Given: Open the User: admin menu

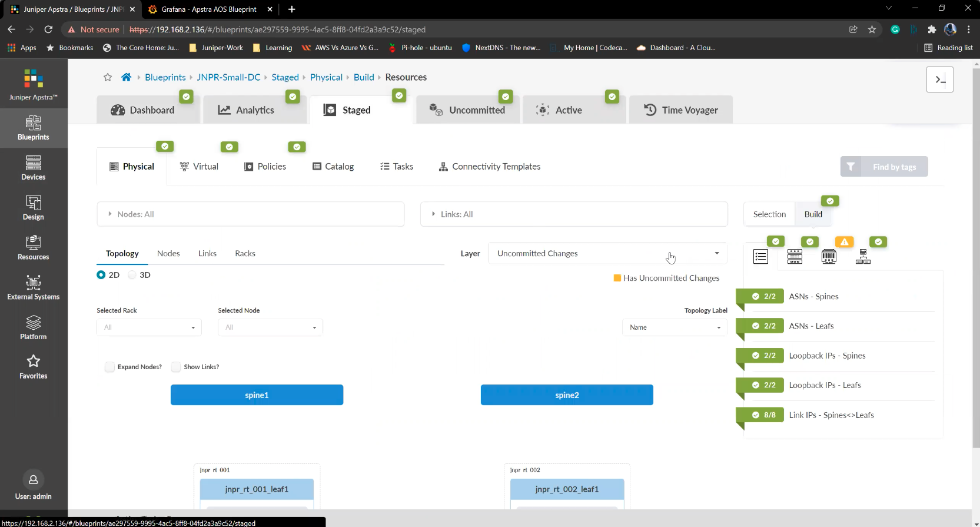Looking at the screenshot, I should point(34,486).
